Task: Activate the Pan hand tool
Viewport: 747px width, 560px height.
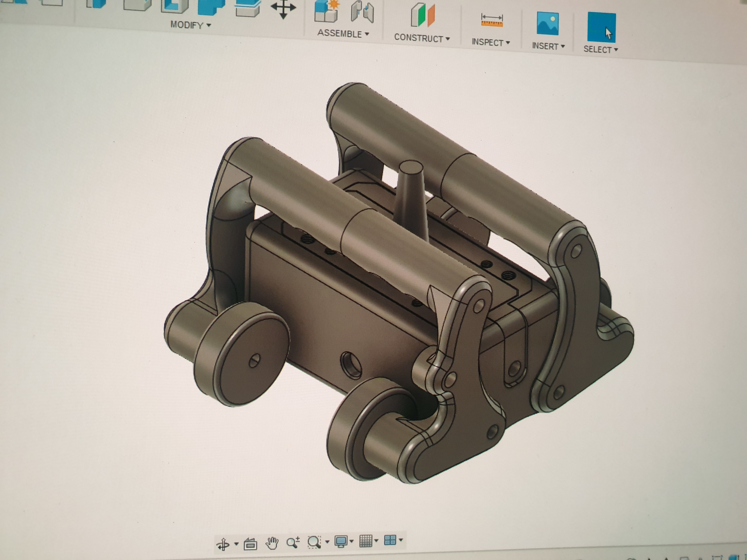Action: coord(272,543)
